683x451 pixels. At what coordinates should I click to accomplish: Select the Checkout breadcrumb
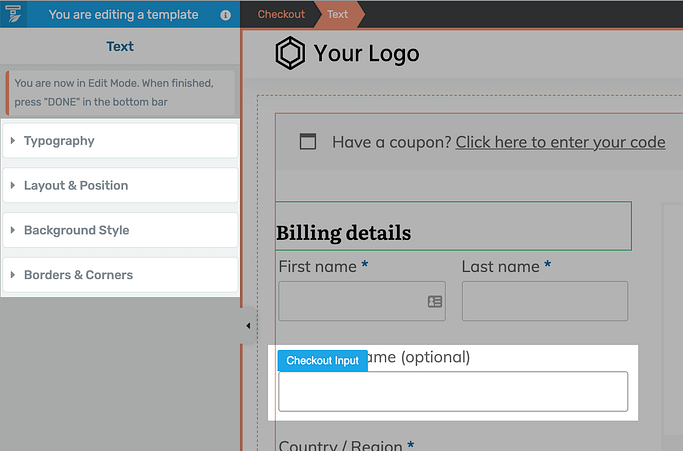pos(281,15)
